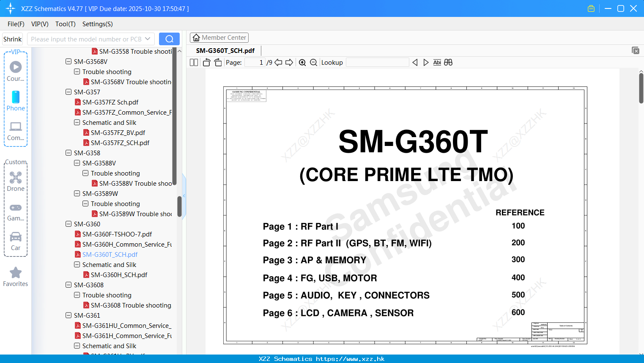644x363 pixels.
Task: Click the XZZ Schematics logo icon
Action: (x=11, y=8)
